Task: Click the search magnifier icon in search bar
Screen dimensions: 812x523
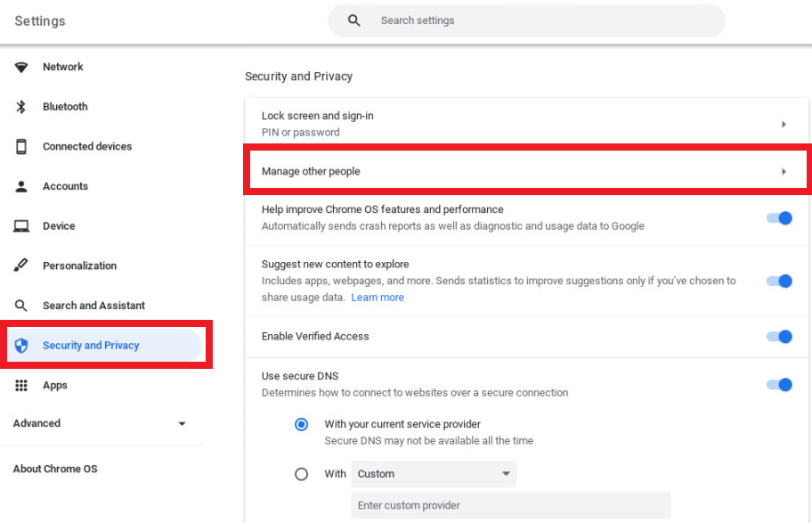Action: tap(353, 20)
